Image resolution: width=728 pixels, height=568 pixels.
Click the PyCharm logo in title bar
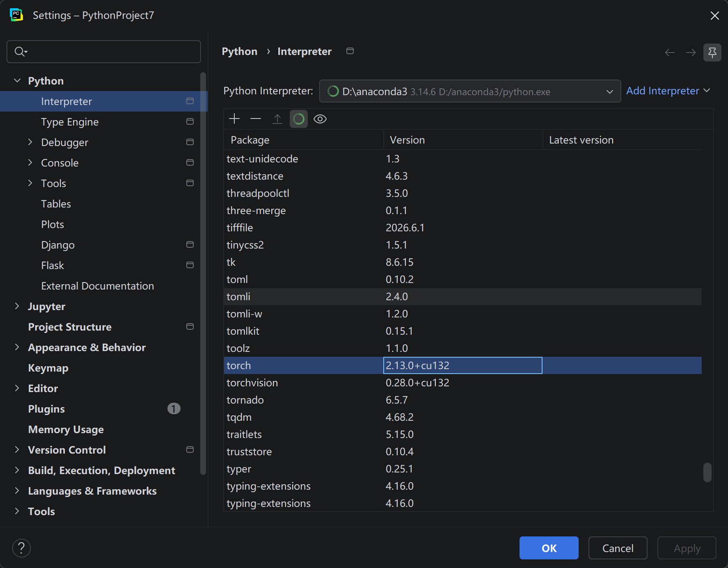(16, 15)
